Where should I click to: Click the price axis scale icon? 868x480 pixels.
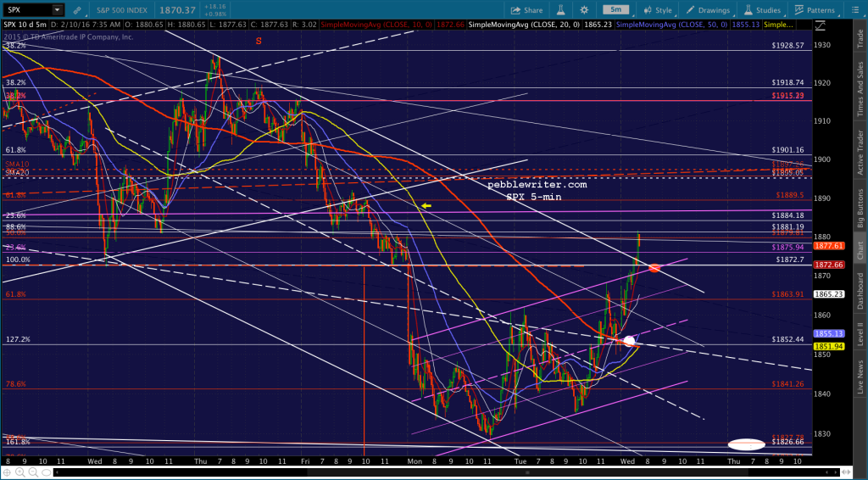click(820, 25)
